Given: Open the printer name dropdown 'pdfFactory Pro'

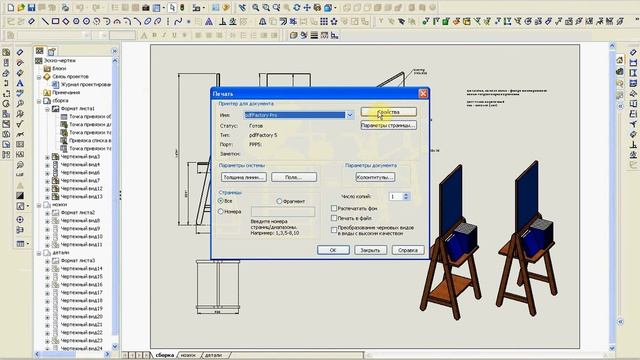Looking at the screenshot, I should 350,115.
